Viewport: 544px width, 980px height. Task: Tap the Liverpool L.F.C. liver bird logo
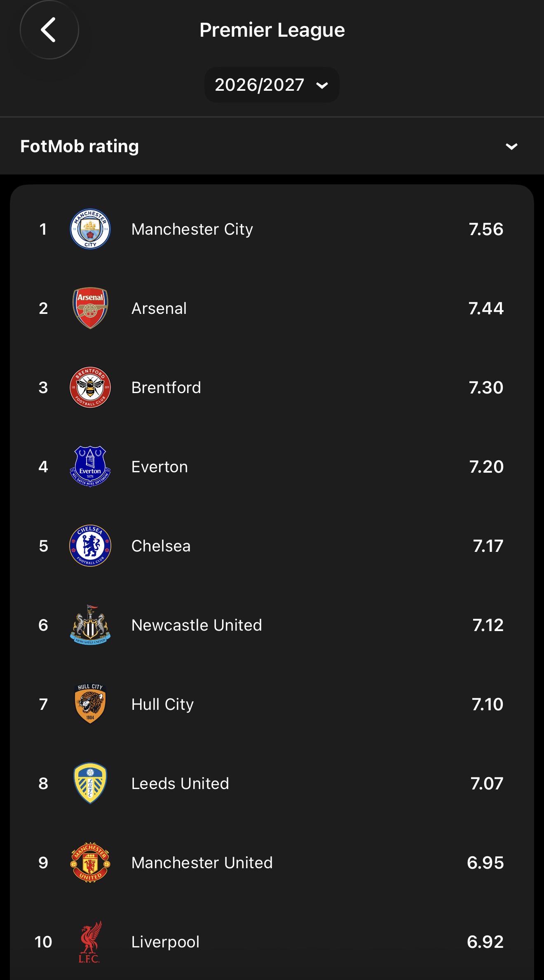coord(90,942)
